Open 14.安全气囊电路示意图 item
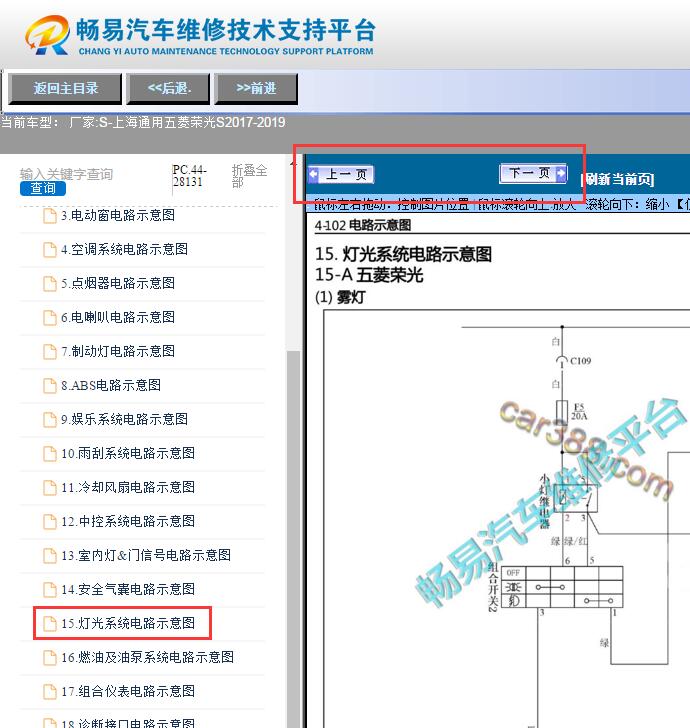 coord(128,589)
